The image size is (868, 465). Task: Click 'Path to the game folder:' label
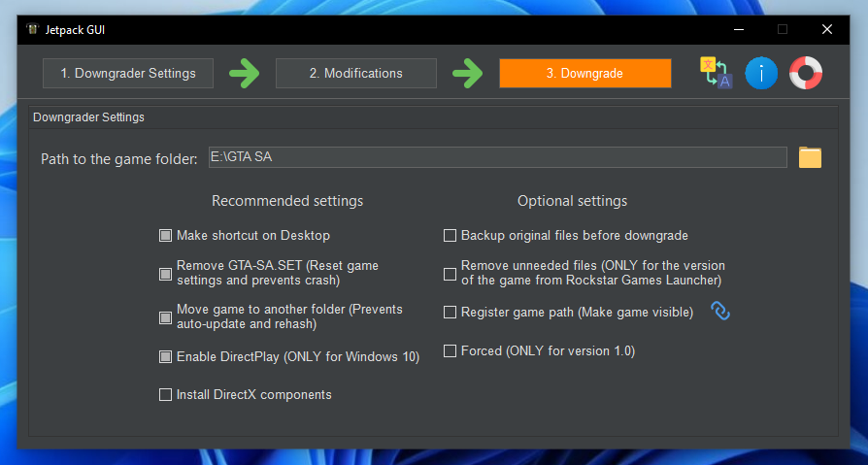click(x=119, y=159)
